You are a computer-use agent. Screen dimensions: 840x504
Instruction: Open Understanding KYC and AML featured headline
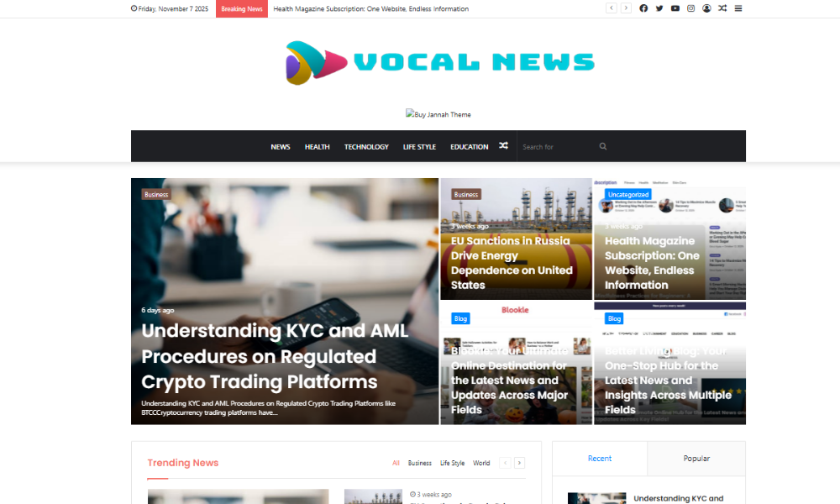tap(275, 356)
